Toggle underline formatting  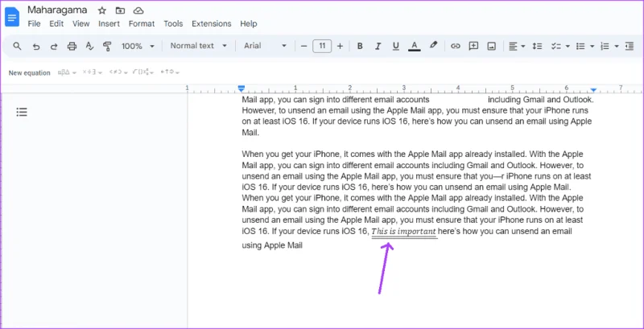(396, 46)
